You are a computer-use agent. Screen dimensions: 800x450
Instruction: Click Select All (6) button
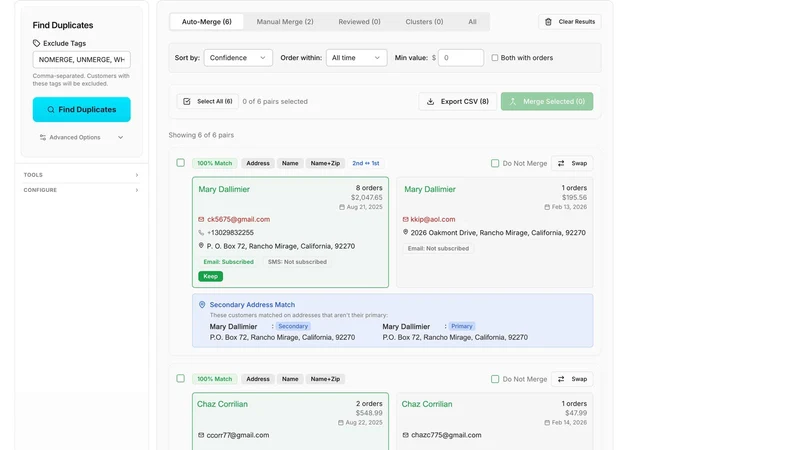pos(208,102)
